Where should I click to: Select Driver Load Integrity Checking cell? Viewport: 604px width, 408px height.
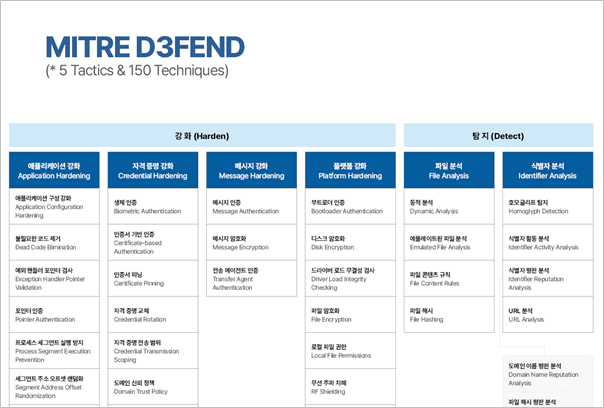click(350, 279)
